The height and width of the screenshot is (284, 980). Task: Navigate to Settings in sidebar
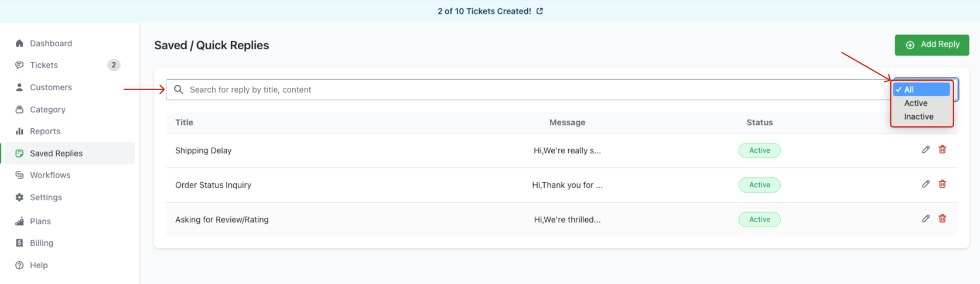(46, 197)
